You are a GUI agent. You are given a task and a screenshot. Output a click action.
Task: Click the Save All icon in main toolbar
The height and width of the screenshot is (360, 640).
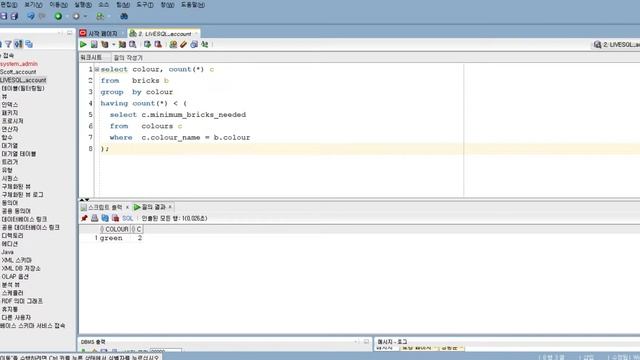[x=14, y=16]
